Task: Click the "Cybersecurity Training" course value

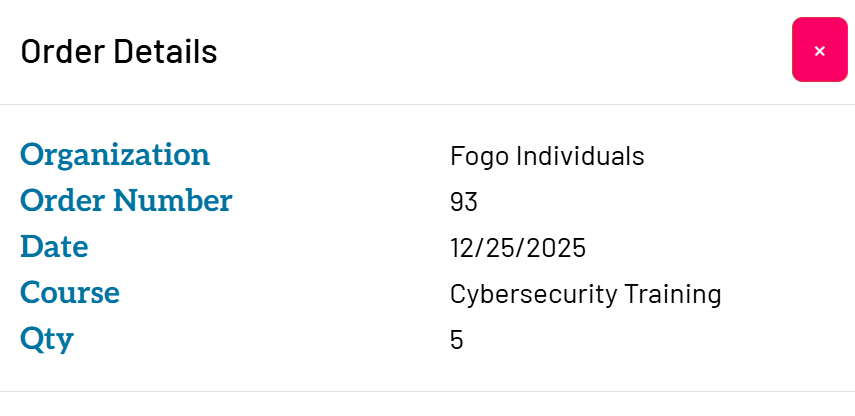Action: click(x=585, y=294)
